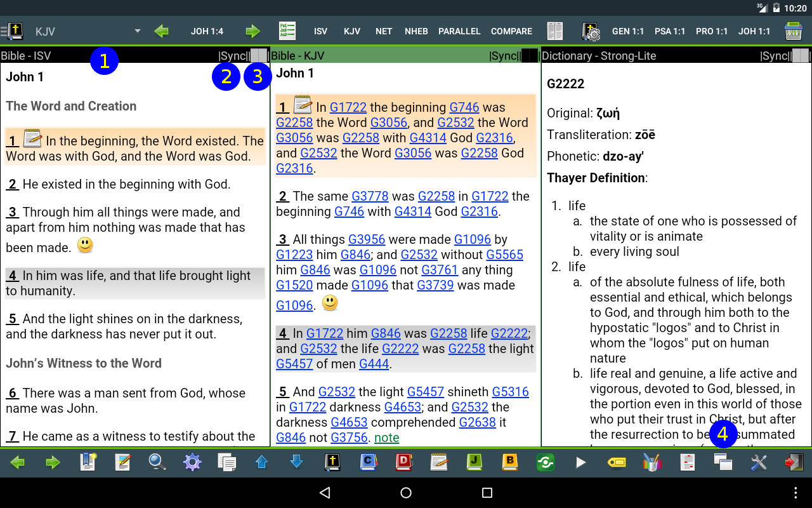Viewport: 812px width, 508px height.
Task: Open the open-book reading view icon
Action: [x=555, y=31]
